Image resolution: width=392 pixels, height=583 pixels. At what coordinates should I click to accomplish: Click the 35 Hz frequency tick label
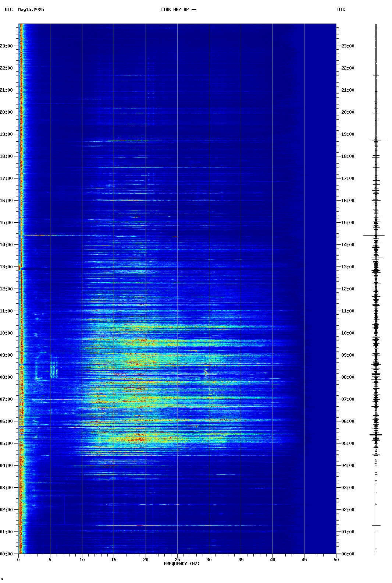(241, 560)
